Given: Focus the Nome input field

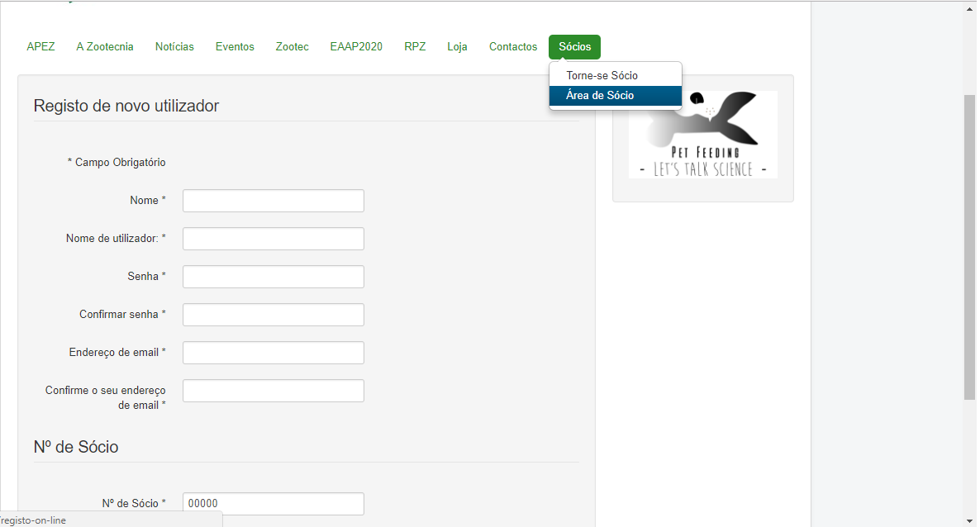Looking at the screenshot, I should click(x=273, y=201).
